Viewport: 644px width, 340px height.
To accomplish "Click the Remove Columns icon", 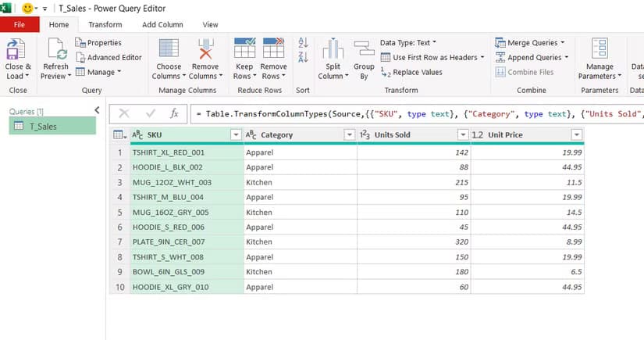I will coord(205,48).
